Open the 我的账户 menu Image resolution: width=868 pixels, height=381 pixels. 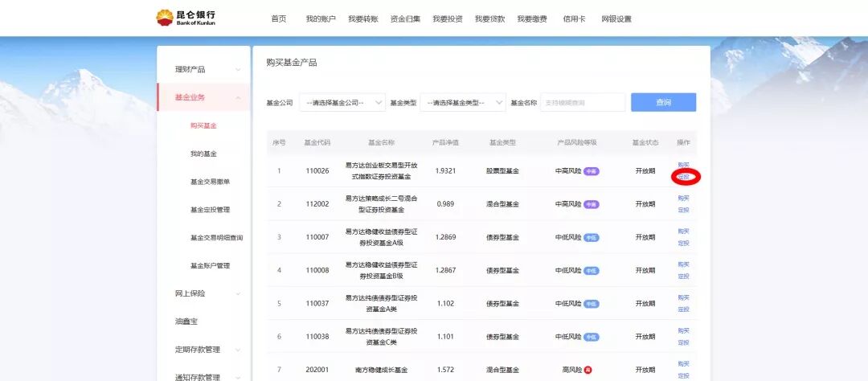point(321,18)
